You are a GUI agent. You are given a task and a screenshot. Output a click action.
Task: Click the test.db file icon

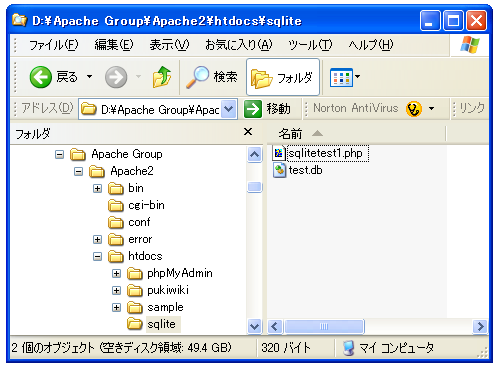(x=279, y=170)
